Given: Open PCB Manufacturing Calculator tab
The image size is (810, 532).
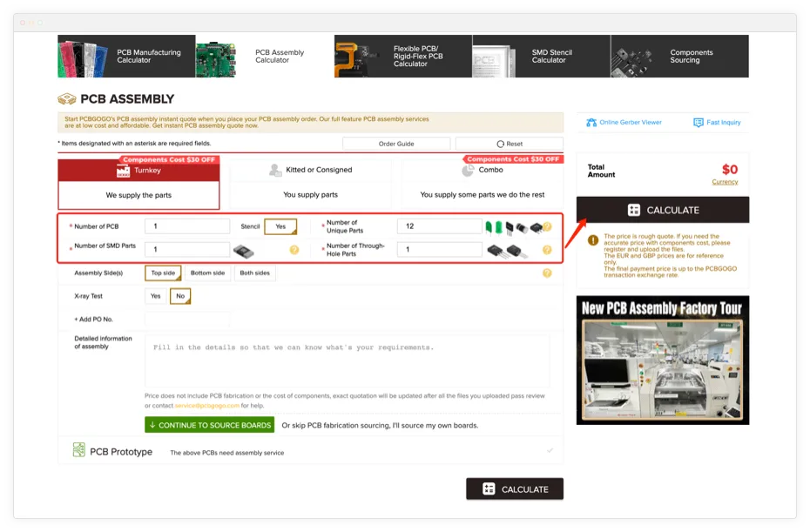Looking at the screenshot, I should (x=126, y=57).
